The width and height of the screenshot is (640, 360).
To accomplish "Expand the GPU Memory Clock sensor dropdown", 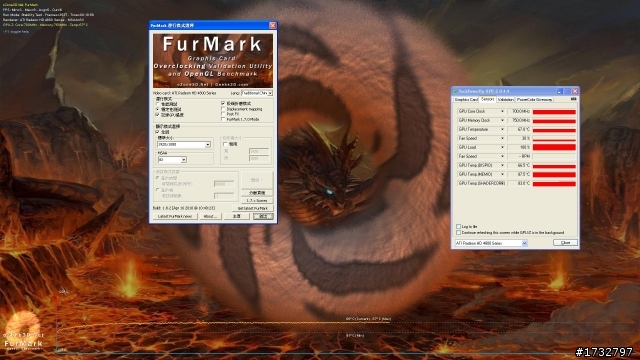I will pyautogui.click(x=502, y=120).
